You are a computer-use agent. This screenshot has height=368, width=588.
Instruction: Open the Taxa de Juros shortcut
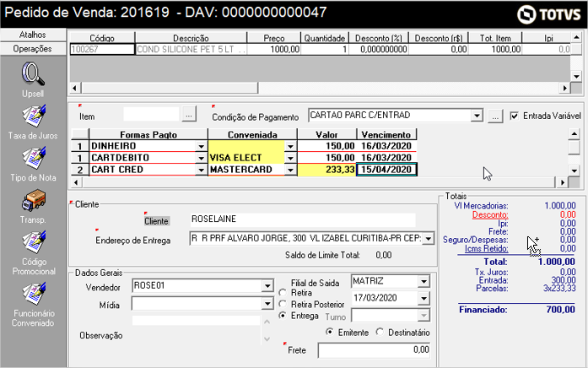click(x=34, y=116)
